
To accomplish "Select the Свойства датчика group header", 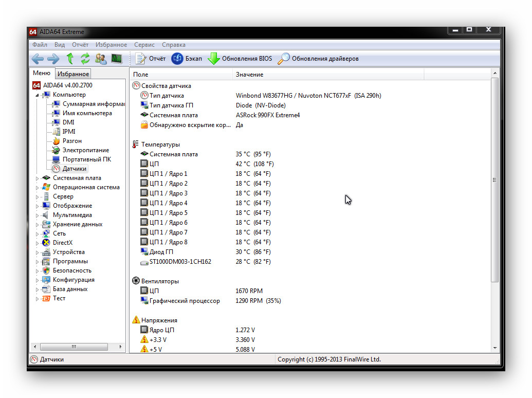I will tap(162, 86).
